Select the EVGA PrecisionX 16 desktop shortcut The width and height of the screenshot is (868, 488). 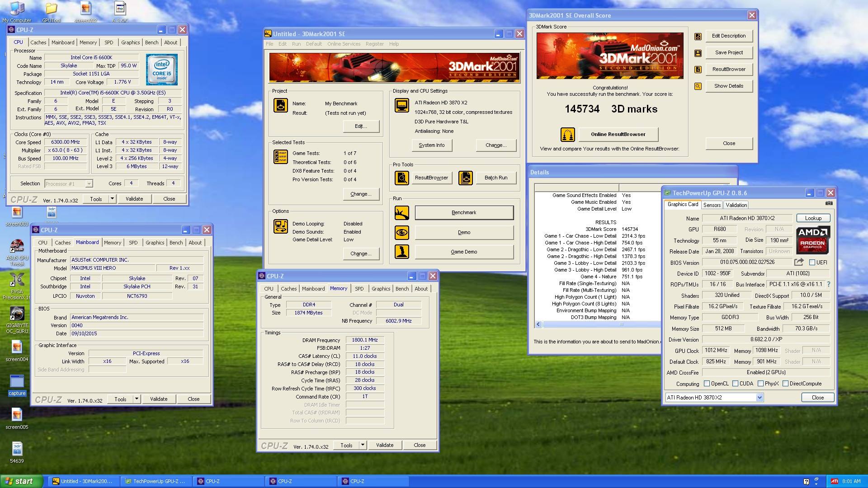click(x=17, y=286)
